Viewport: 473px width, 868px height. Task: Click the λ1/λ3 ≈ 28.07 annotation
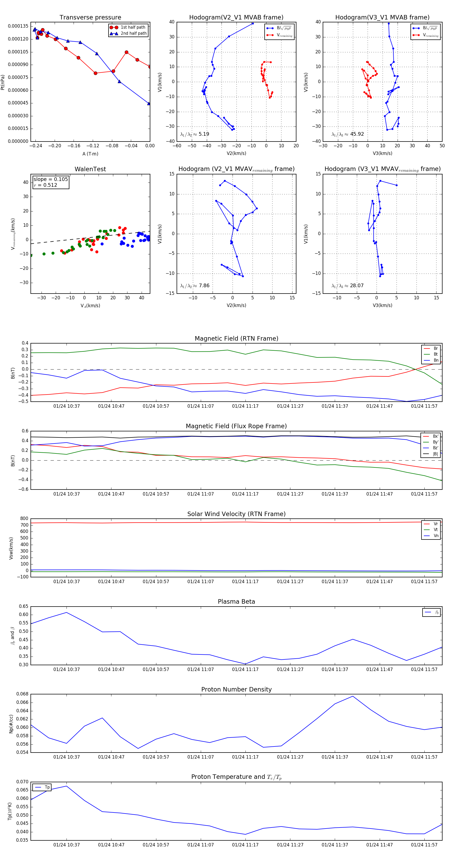pyautogui.click(x=347, y=286)
